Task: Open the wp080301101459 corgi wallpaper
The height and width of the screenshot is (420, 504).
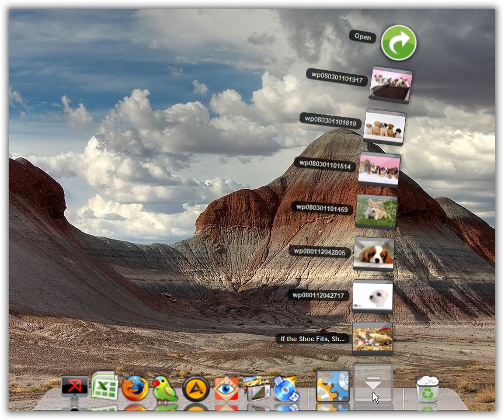Action: click(x=377, y=212)
